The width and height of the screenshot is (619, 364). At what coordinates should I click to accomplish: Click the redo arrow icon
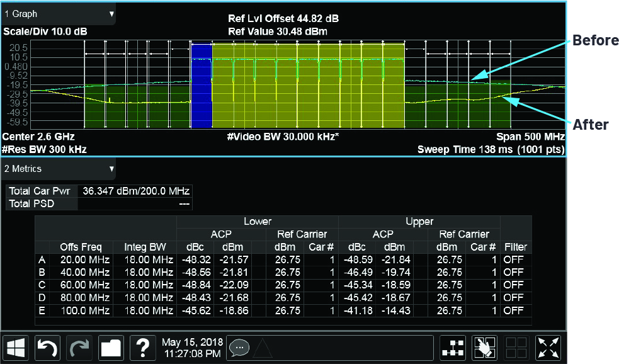(79, 348)
